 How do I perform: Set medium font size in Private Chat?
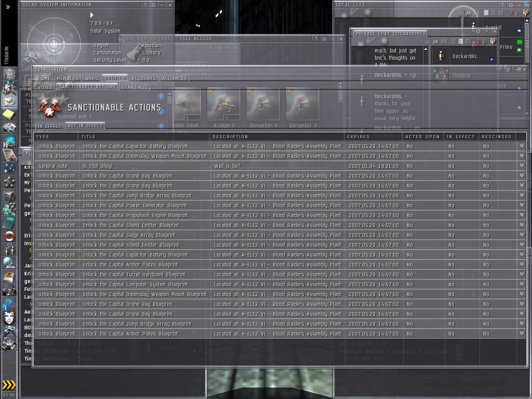coord(435,42)
